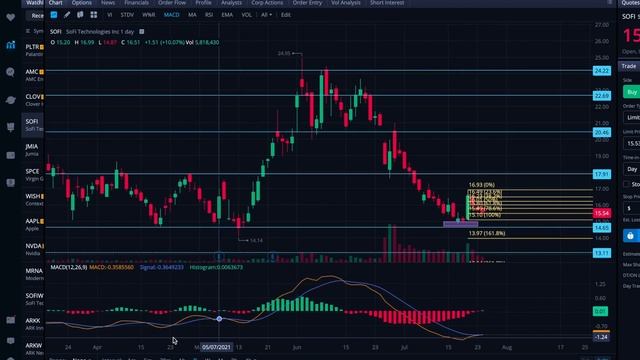This screenshot has width=640, height=360.
Task: Select AMC in the watchlist
Action: coord(33,75)
